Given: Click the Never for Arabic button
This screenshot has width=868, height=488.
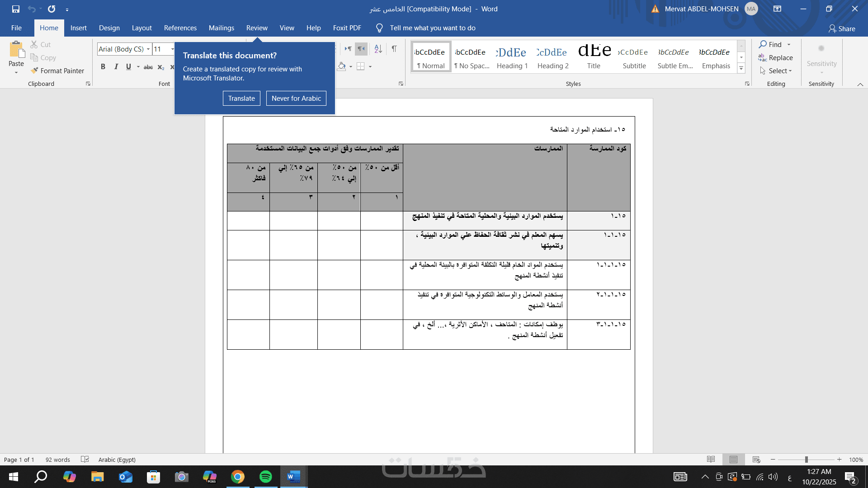Looking at the screenshot, I should (x=296, y=99).
